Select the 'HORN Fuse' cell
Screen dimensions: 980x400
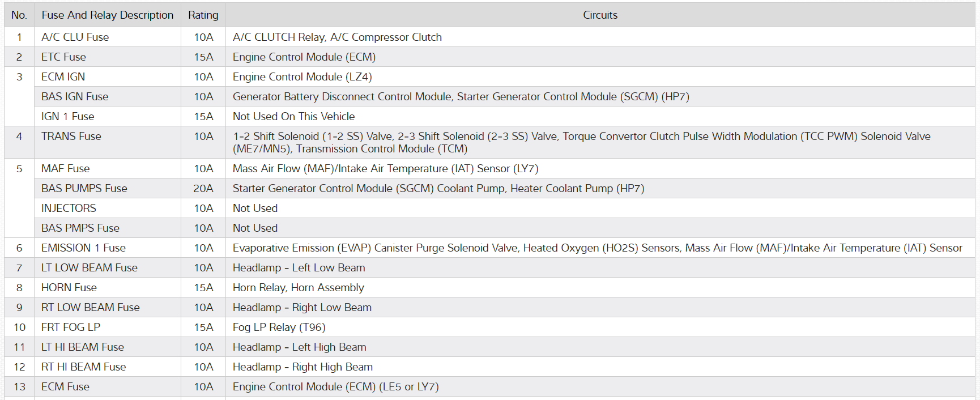[69, 288]
